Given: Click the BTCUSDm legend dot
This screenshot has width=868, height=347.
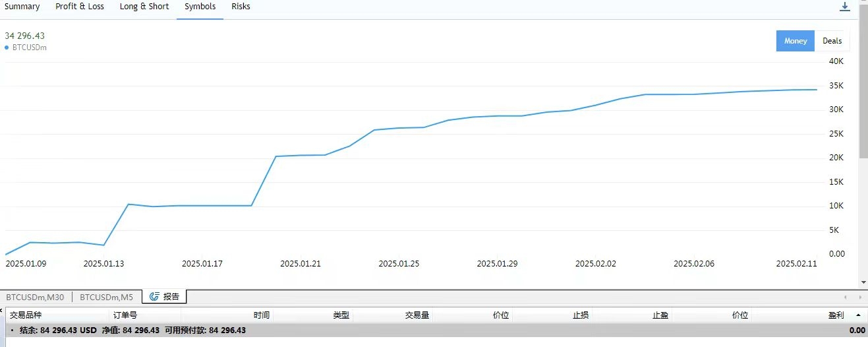Looking at the screenshot, I should coord(7,47).
